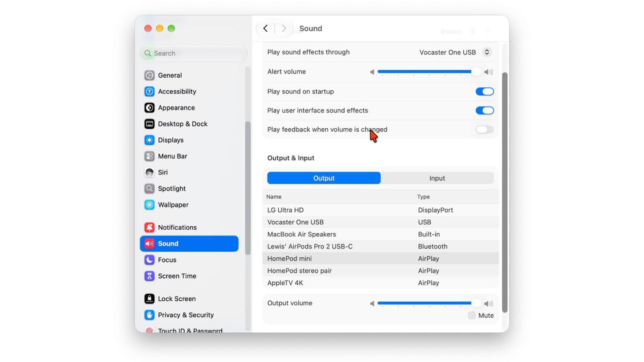Switch to the Output tab

coord(324,178)
